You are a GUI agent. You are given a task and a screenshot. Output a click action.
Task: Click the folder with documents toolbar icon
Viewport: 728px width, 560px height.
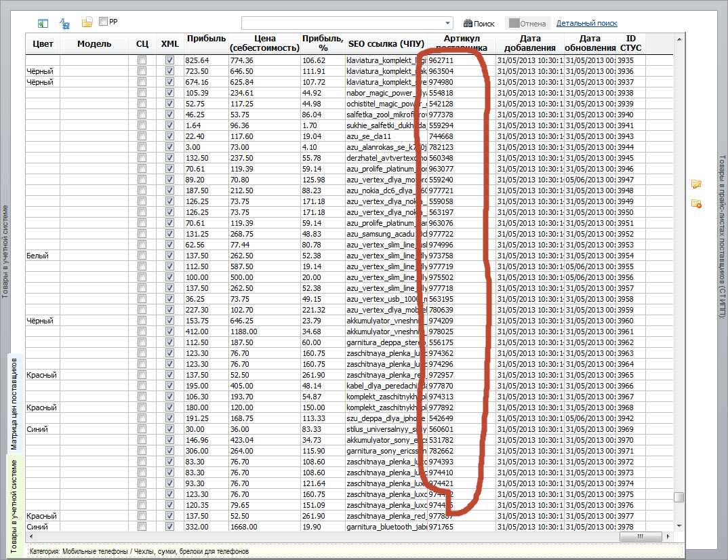click(87, 22)
